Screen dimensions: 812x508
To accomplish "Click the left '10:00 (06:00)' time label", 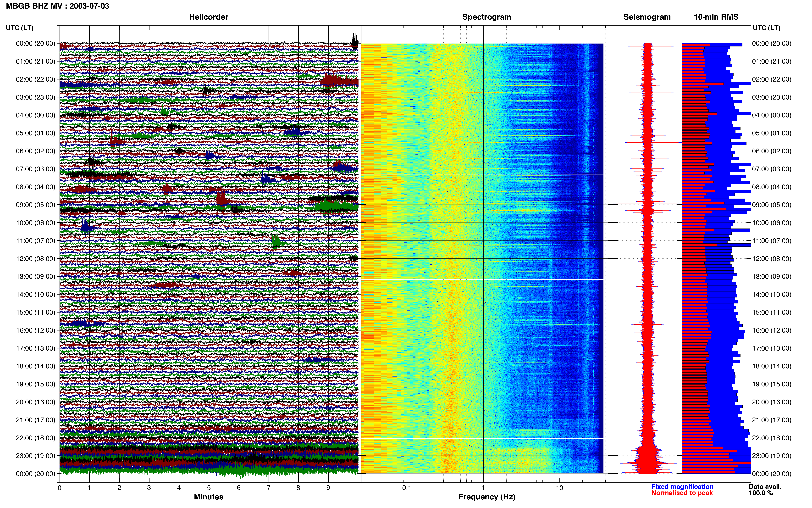I will (x=36, y=223).
